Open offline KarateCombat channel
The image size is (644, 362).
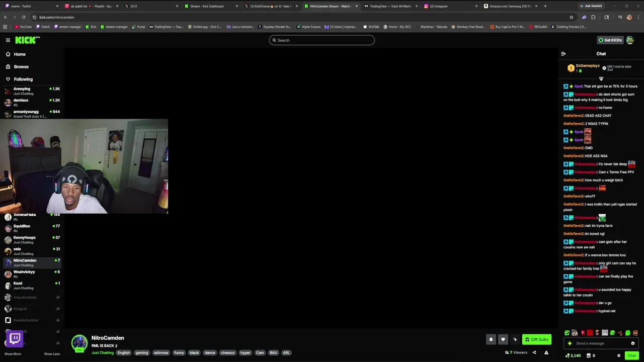point(32,320)
